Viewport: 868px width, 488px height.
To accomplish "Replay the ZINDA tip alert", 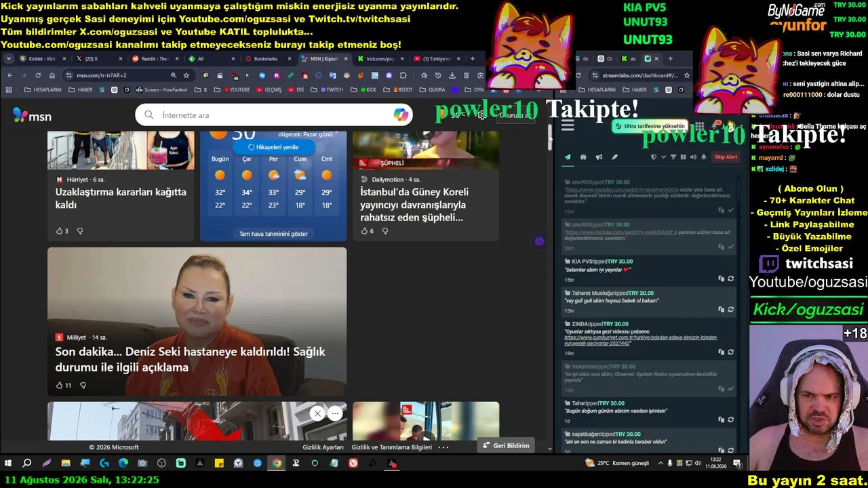I will [x=730, y=352].
